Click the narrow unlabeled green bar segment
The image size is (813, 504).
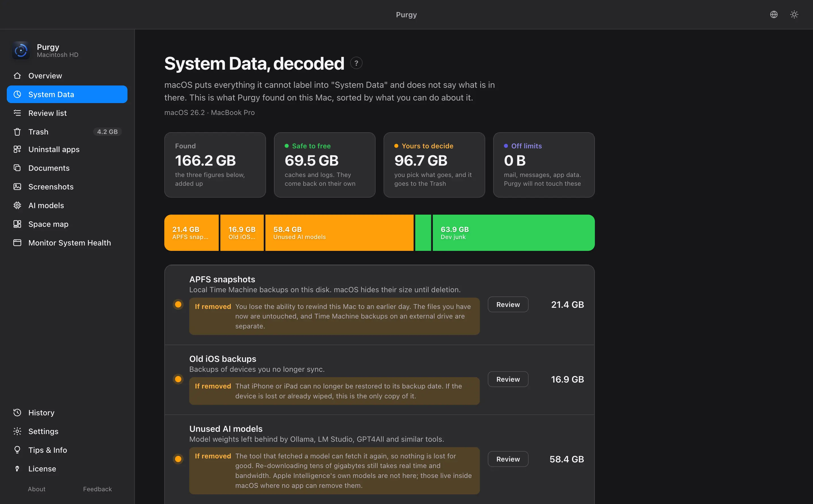(x=423, y=233)
